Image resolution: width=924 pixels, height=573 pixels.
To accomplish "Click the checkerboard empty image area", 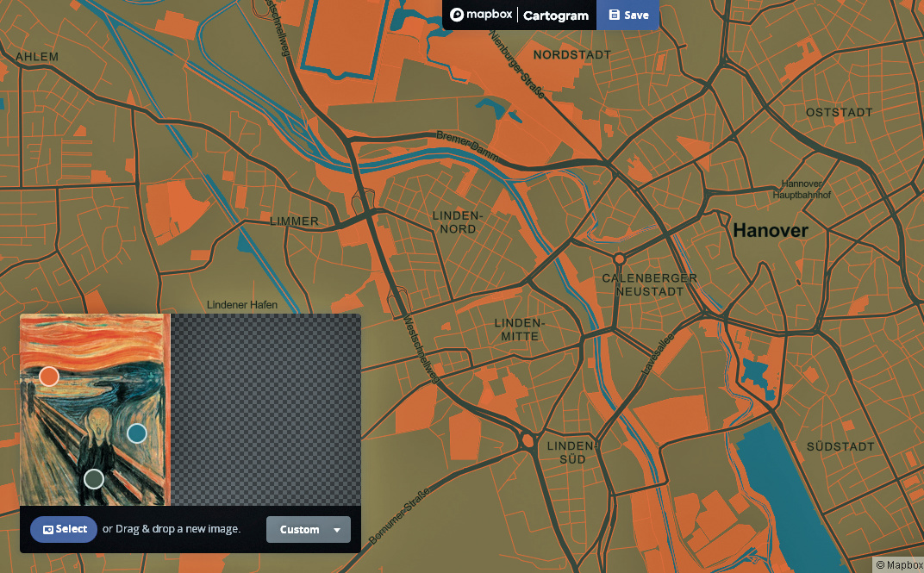I will pos(265,409).
